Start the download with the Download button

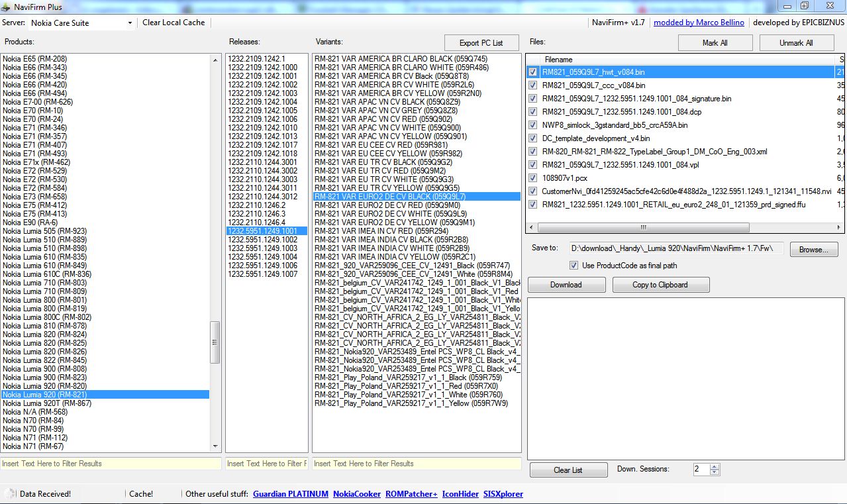tap(566, 285)
